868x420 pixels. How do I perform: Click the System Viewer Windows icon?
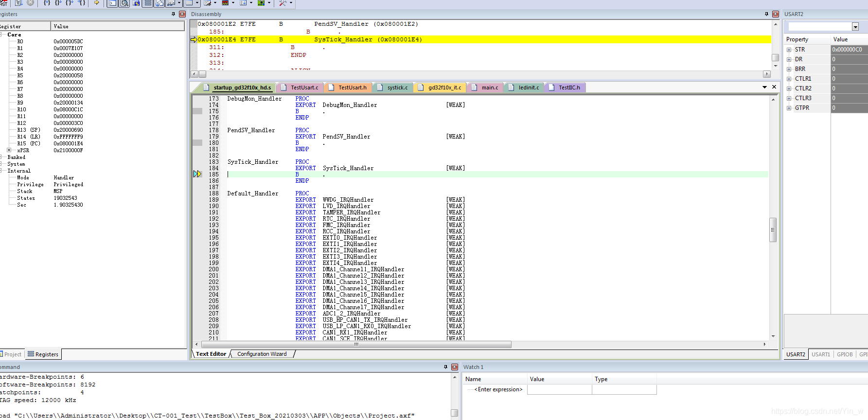tap(261, 3)
